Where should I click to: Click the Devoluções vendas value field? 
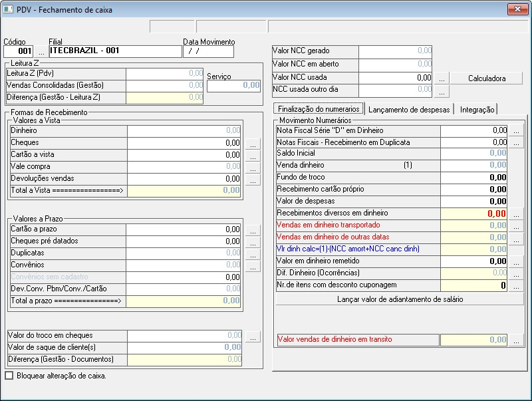(184, 179)
